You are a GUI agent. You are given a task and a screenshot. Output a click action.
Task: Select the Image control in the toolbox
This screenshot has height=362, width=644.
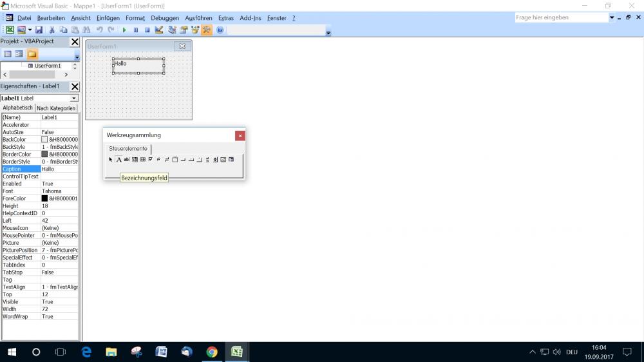tap(223, 160)
